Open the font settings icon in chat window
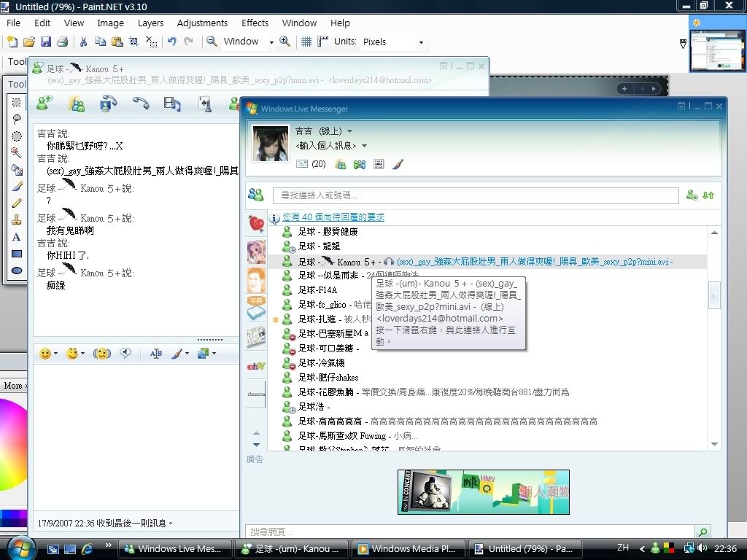 [x=156, y=354]
